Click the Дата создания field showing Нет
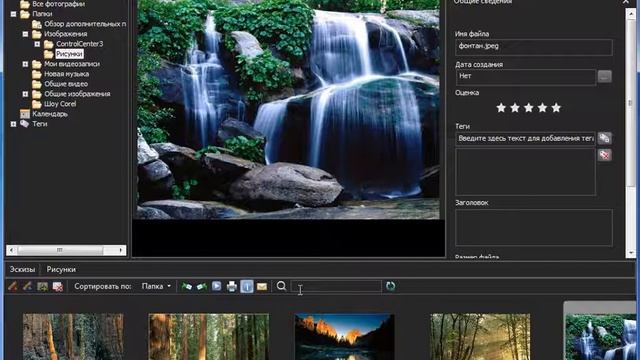 tap(526, 77)
